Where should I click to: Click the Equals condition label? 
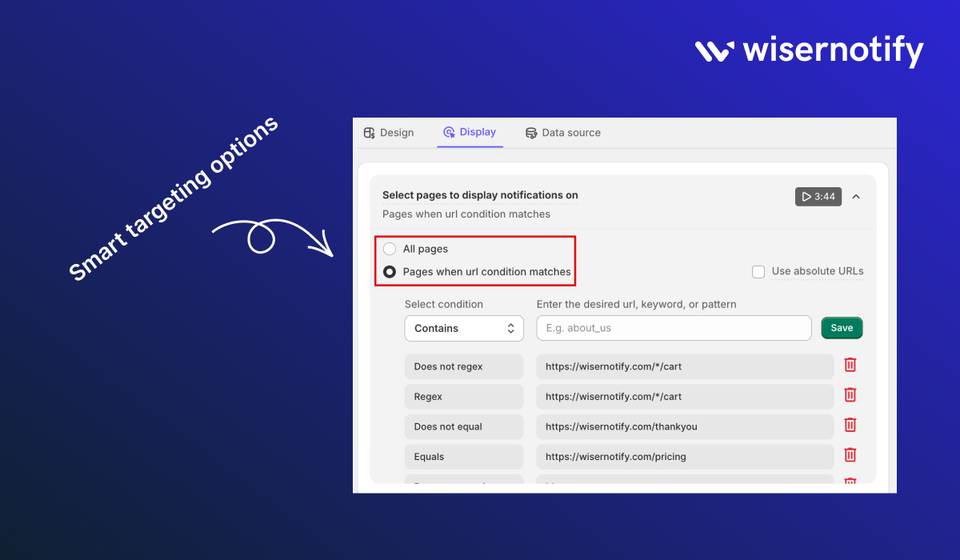[464, 457]
